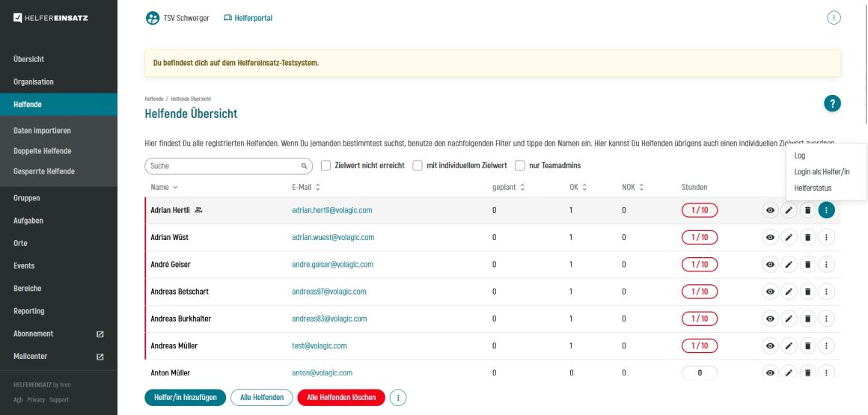
Task: Click the edit pencil icon for Adrian Wüst
Action: (x=788, y=238)
